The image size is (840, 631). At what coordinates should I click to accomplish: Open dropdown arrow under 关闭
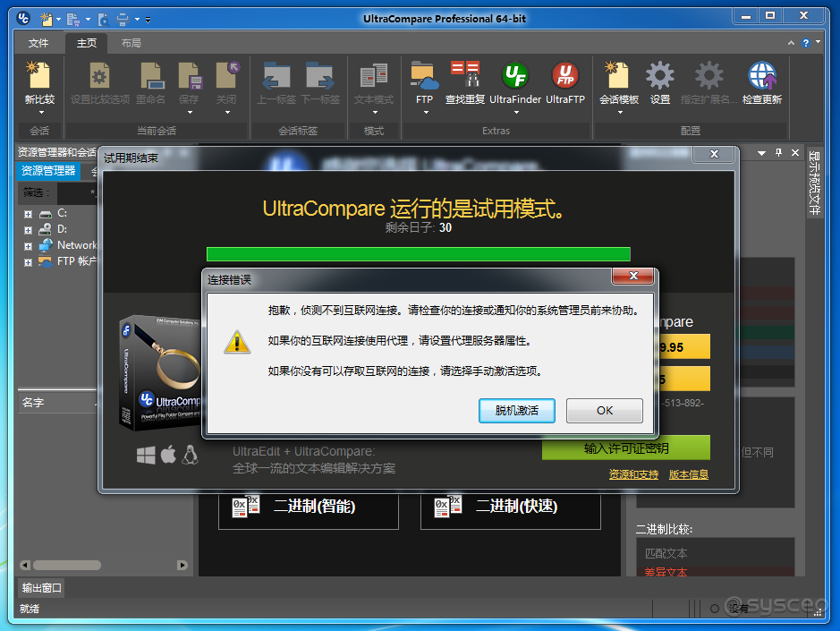click(227, 113)
